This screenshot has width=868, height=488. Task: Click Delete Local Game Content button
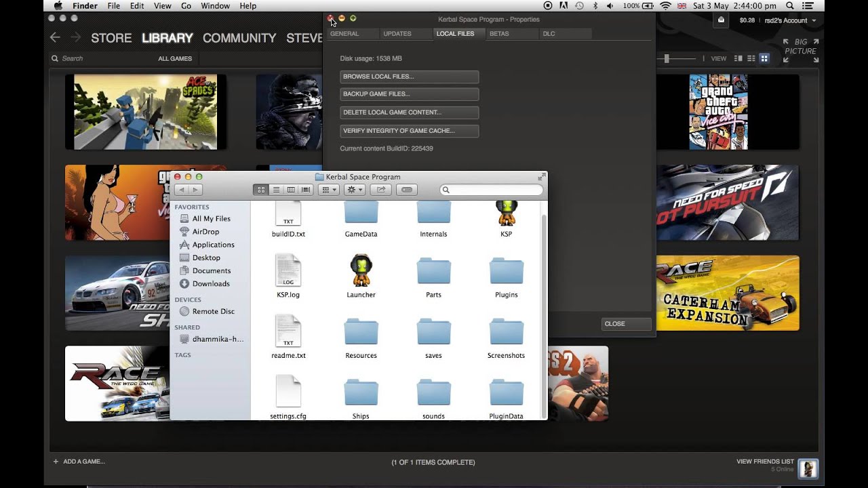coord(409,113)
